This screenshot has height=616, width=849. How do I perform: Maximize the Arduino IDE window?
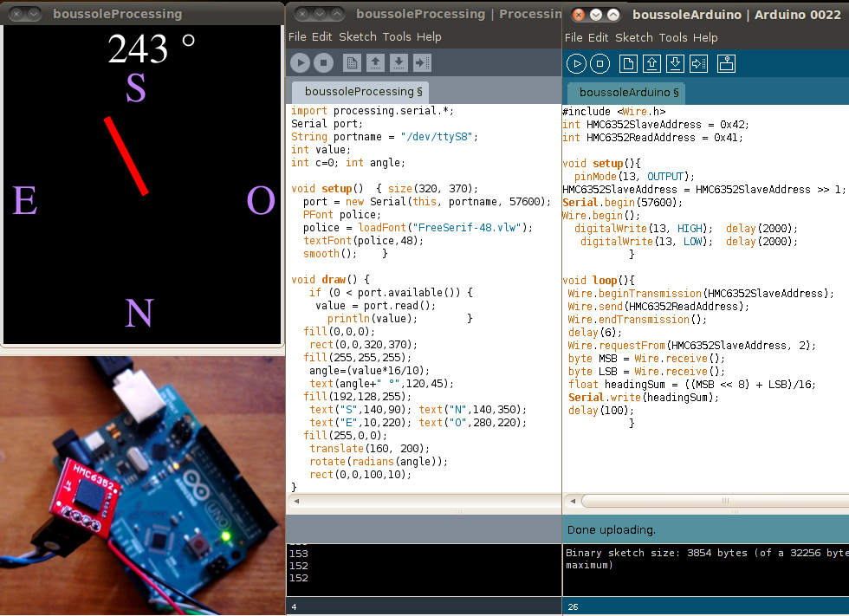pyautogui.click(x=613, y=15)
